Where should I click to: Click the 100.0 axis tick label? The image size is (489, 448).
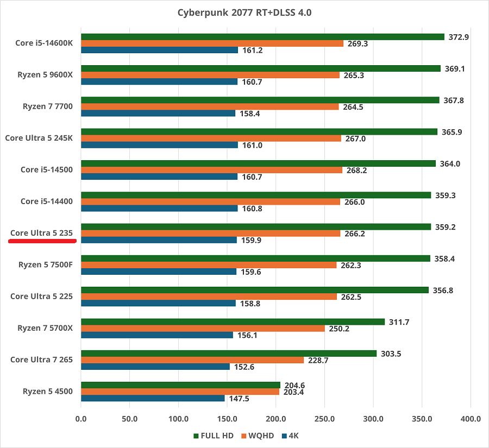click(x=178, y=419)
